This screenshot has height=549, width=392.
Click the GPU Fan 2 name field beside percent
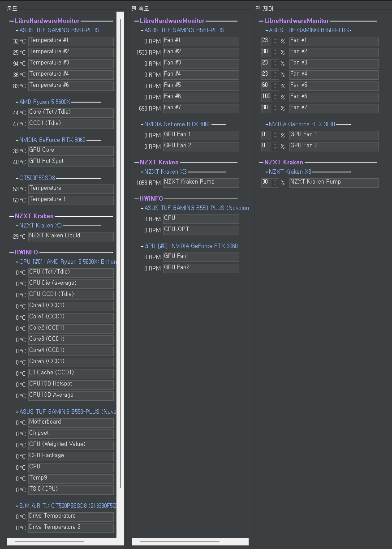click(x=334, y=146)
